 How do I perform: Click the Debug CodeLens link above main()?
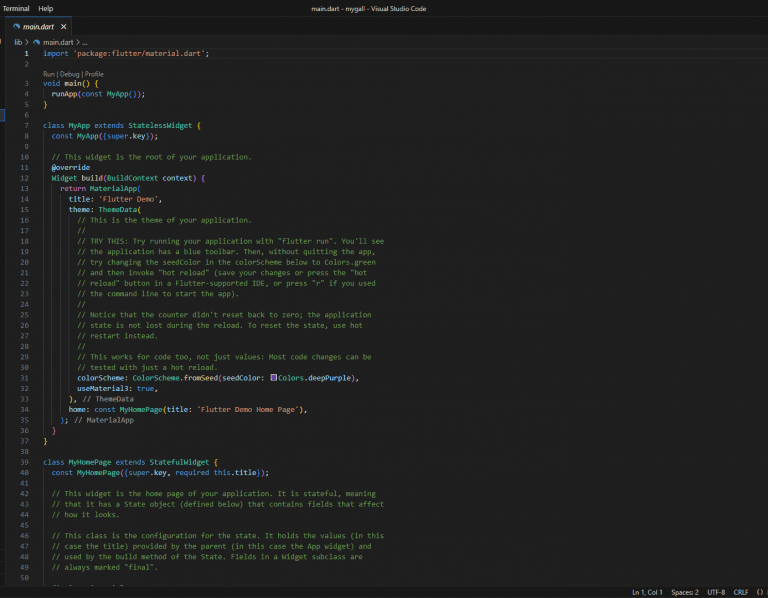pos(70,74)
